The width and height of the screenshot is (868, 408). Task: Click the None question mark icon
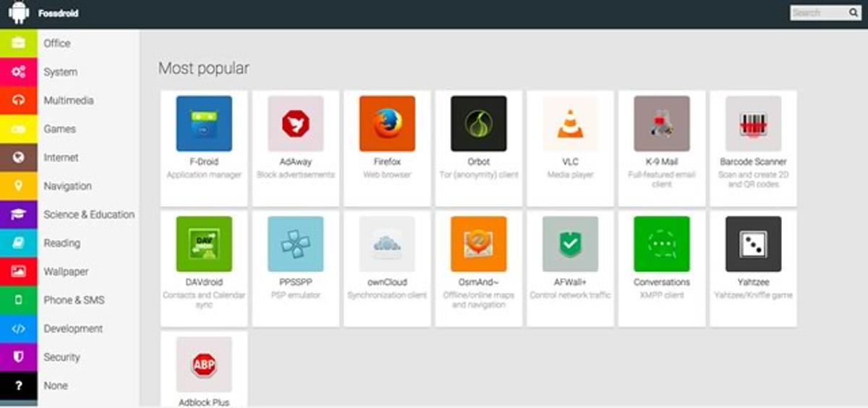point(19,386)
